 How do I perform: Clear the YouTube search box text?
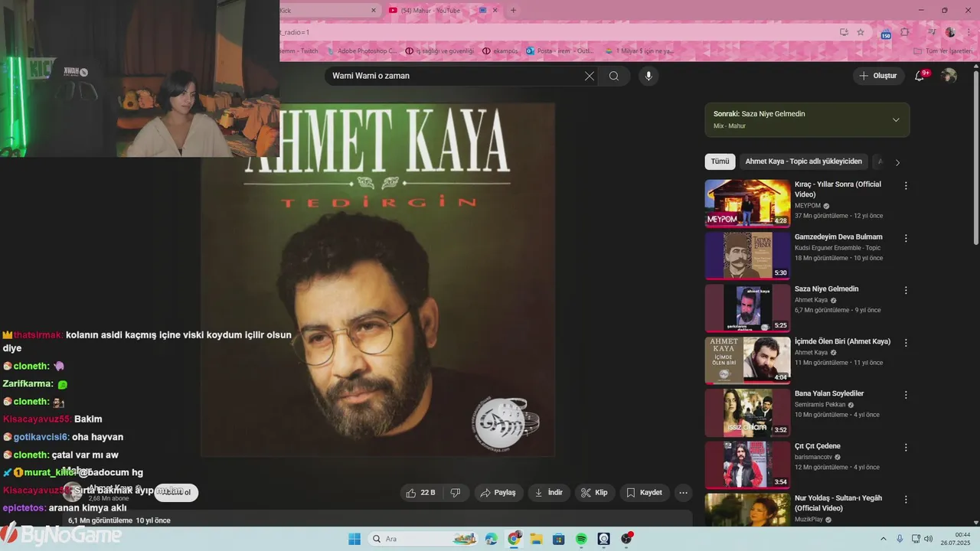coord(590,76)
